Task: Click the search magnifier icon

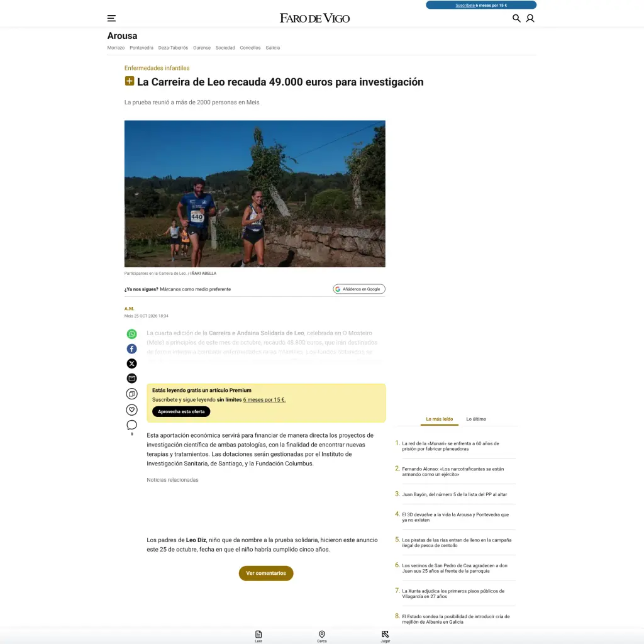Action: pos(516,18)
